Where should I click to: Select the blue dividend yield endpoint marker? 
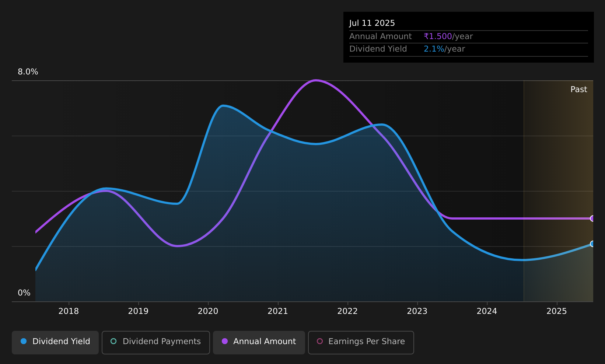tap(592, 244)
